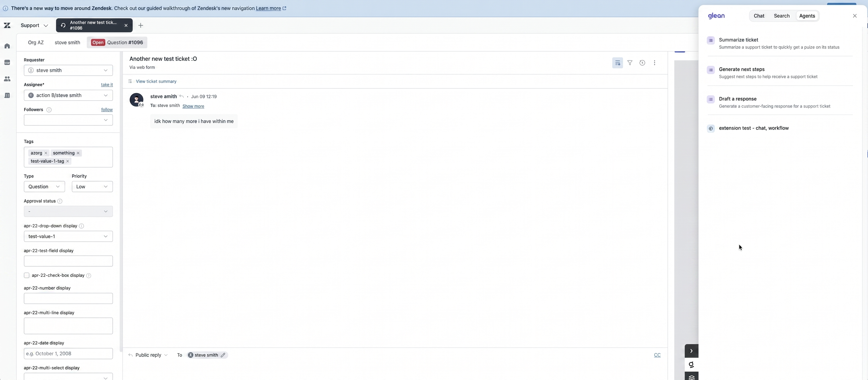Open extension test - chat, workflow agent
Screen dimensions: 868x380
click(x=780, y=128)
